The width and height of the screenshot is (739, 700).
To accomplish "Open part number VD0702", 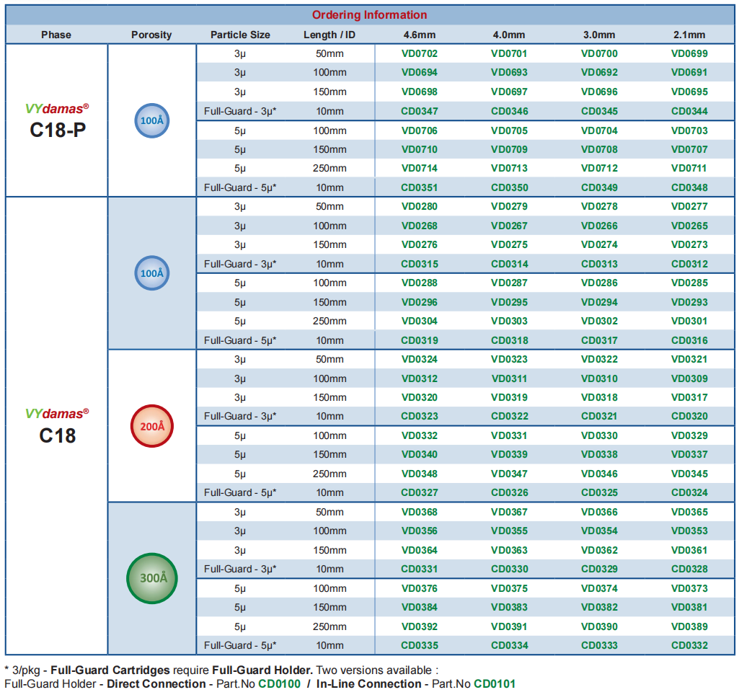I will (x=420, y=54).
